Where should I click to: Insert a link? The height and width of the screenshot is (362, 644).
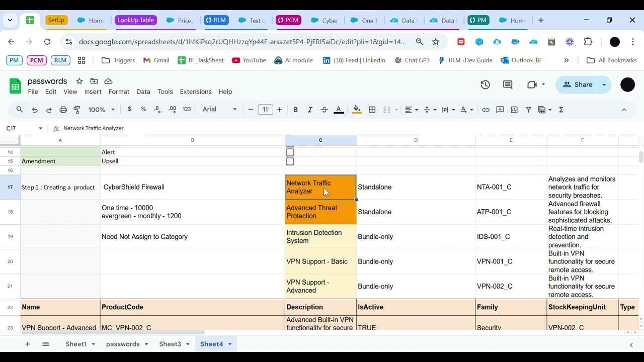click(x=486, y=110)
